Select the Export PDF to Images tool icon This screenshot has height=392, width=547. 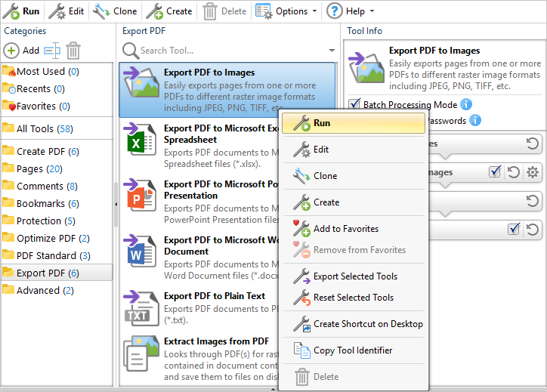[141, 82]
